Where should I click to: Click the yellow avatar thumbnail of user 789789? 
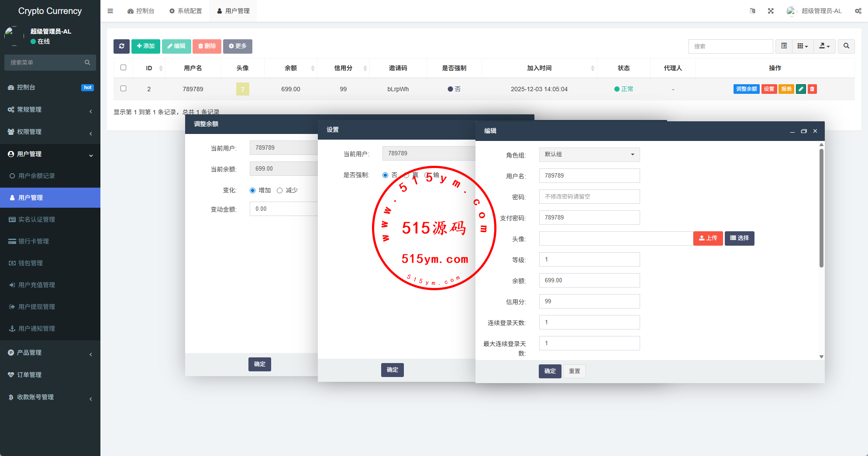243,89
